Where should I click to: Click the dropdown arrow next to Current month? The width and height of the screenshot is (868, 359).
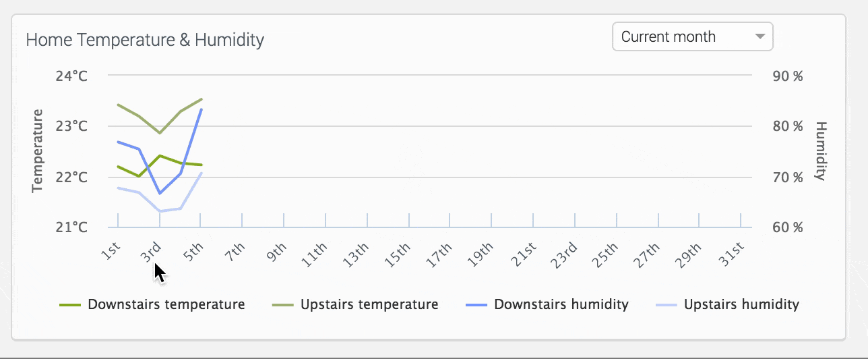760,37
